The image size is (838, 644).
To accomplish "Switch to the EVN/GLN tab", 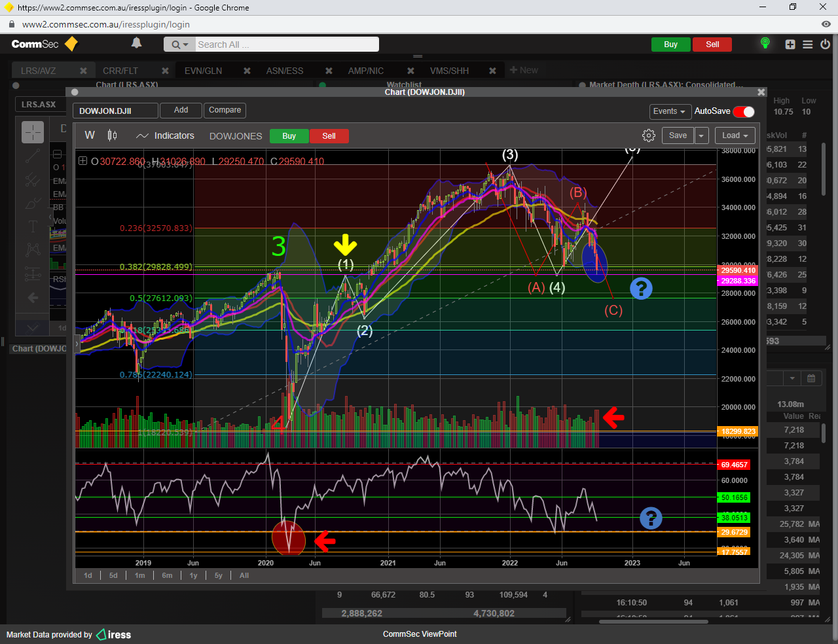I will click(x=203, y=71).
